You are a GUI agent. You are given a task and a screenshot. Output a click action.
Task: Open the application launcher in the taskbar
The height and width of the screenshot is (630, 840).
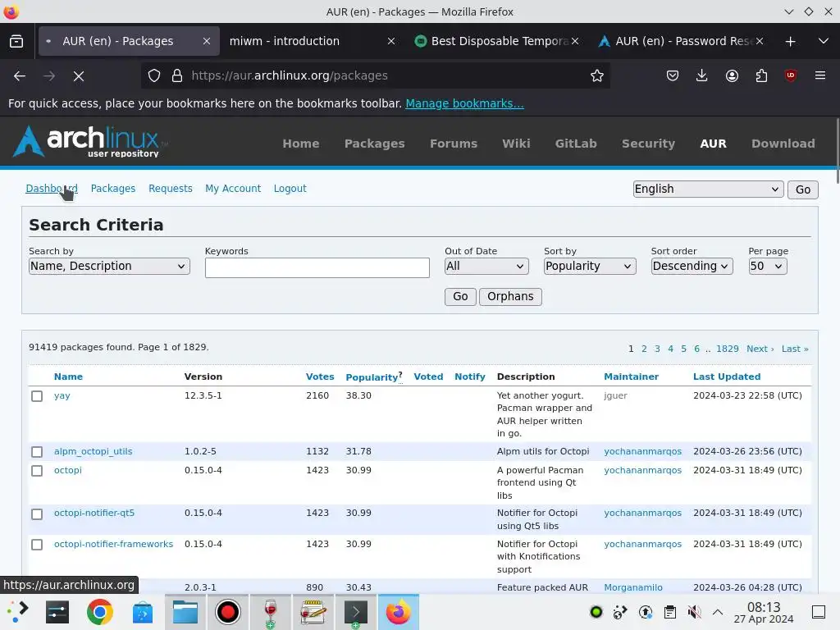(17, 612)
